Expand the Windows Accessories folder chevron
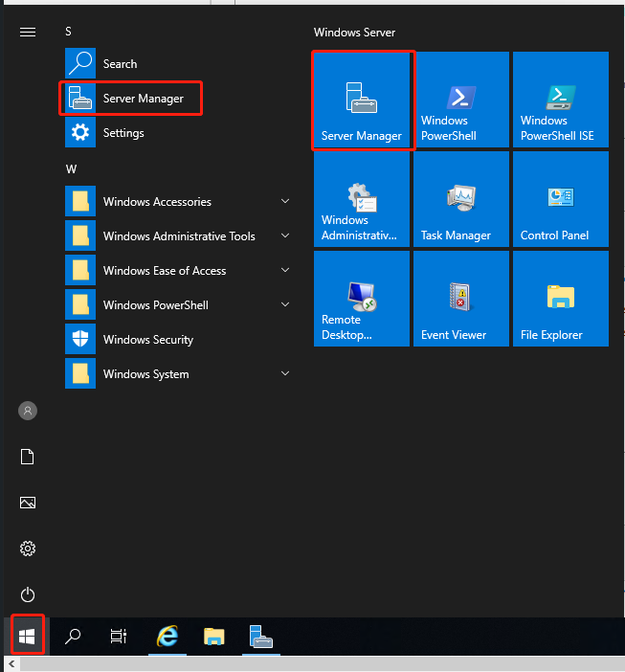This screenshot has height=672, width=625. coord(285,201)
